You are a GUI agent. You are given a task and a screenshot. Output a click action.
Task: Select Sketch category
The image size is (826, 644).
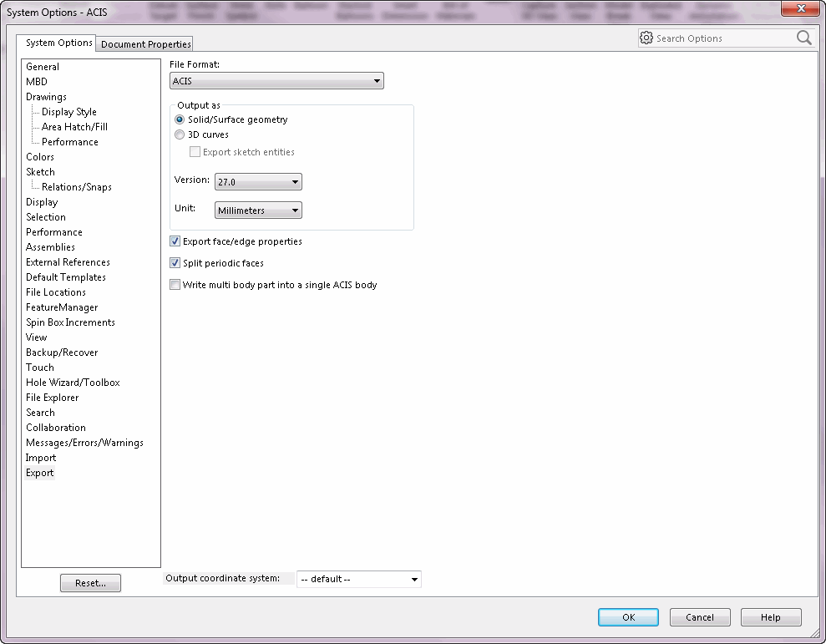[x=41, y=172]
